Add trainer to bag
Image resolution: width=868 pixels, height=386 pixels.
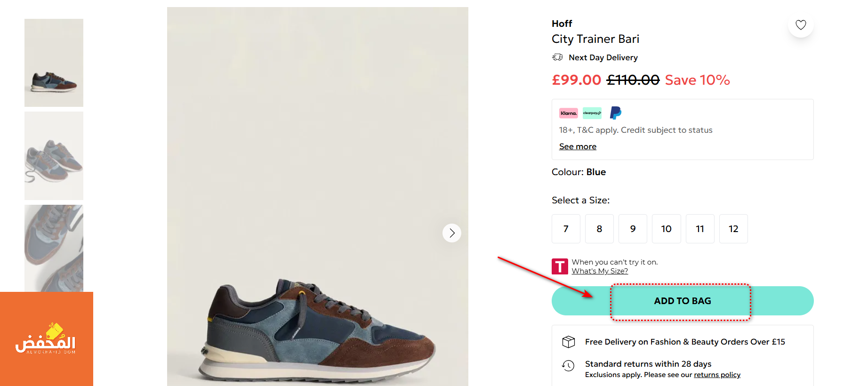[x=683, y=301]
